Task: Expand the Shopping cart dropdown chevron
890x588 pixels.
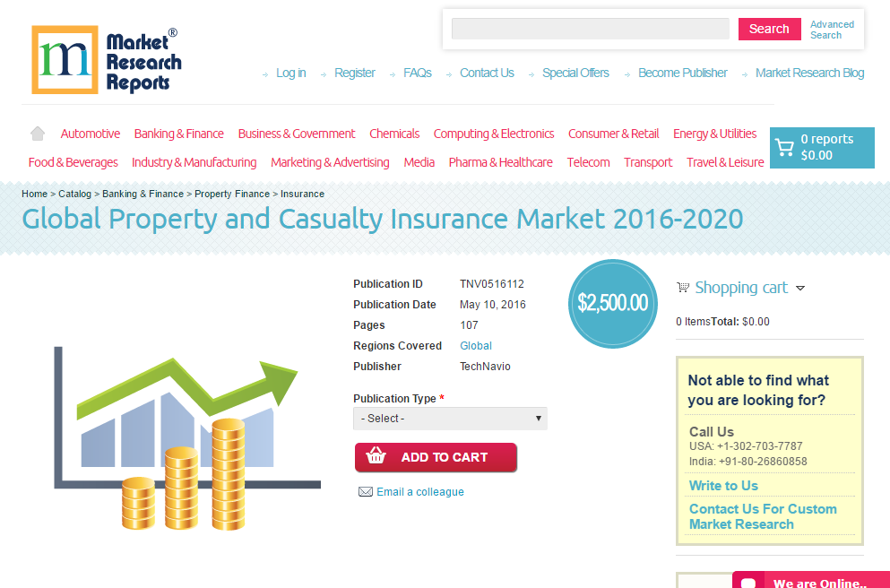Action: [x=801, y=288]
